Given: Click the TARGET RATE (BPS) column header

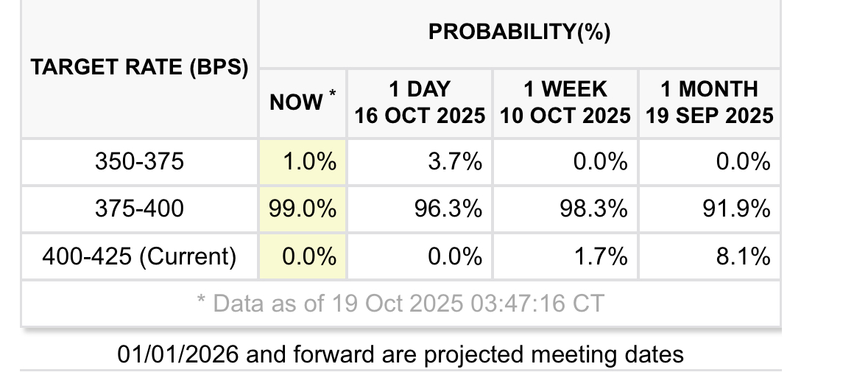Looking at the screenshot, I should coord(139,69).
